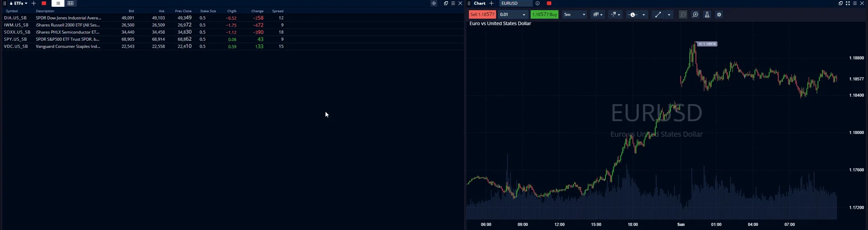Sort watchlist by the Chg% column

232,11
